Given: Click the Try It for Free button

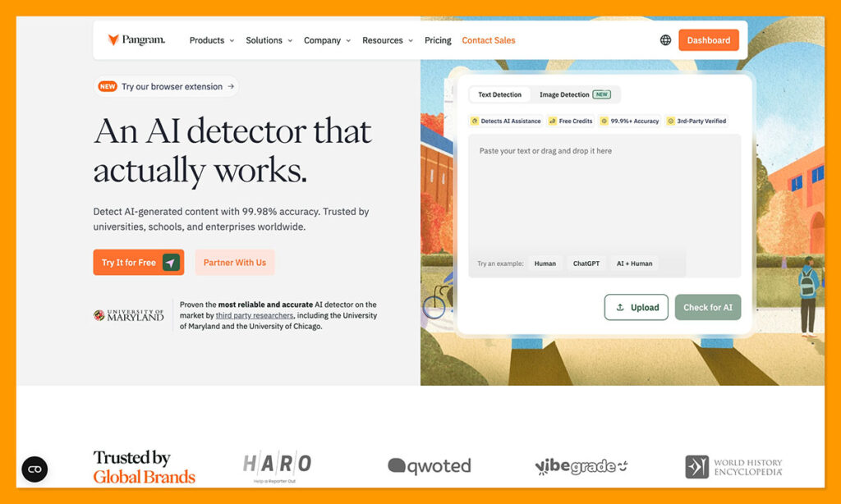Looking at the screenshot, I should coord(138,262).
